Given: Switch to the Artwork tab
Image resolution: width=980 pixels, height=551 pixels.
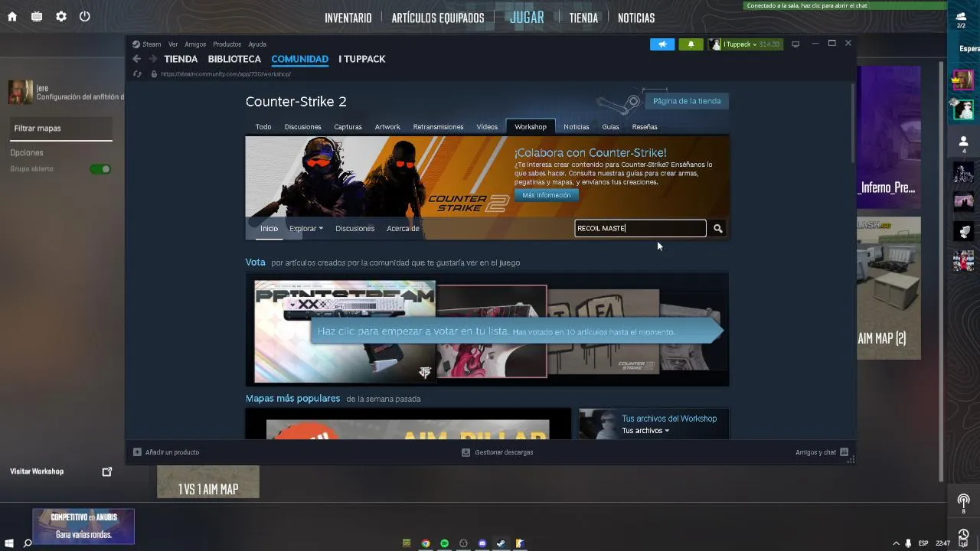Looking at the screenshot, I should 387,127.
